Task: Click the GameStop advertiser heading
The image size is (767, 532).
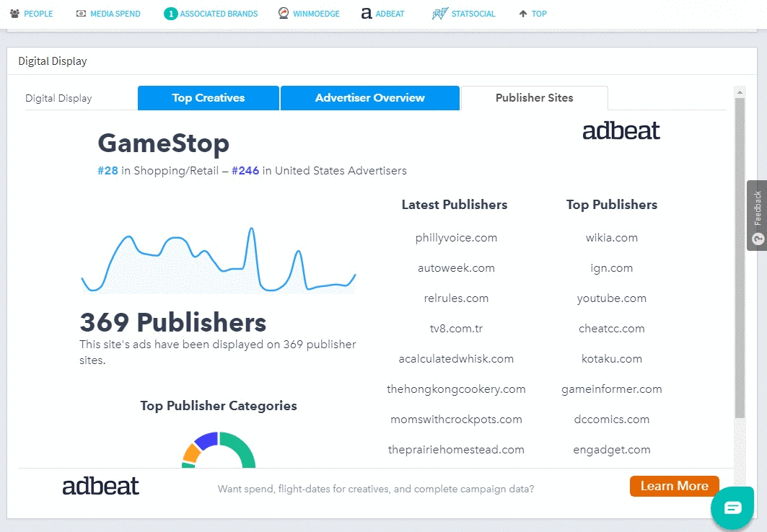Action: pyautogui.click(x=163, y=143)
